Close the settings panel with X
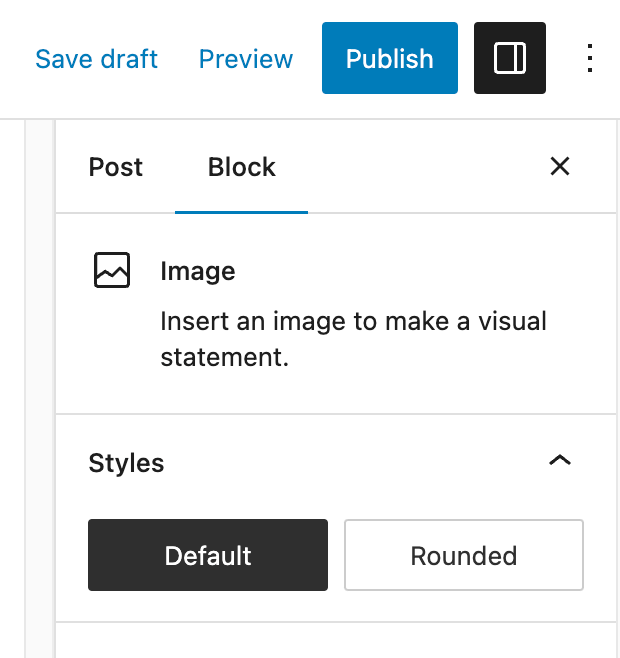 pyautogui.click(x=560, y=166)
